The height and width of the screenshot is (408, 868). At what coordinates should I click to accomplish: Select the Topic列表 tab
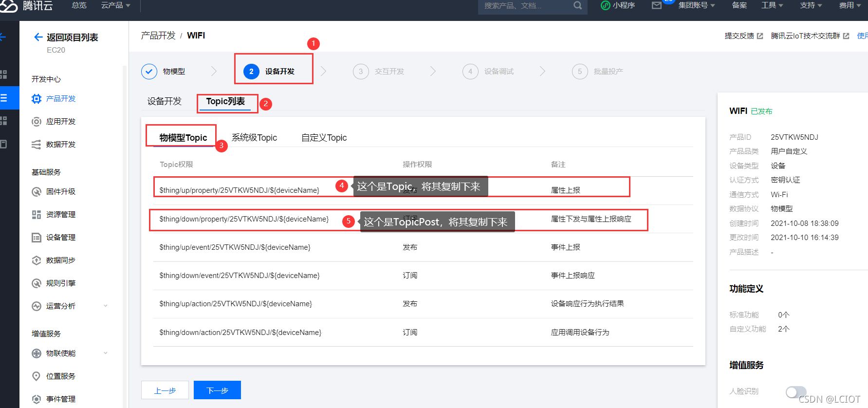coord(225,101)
